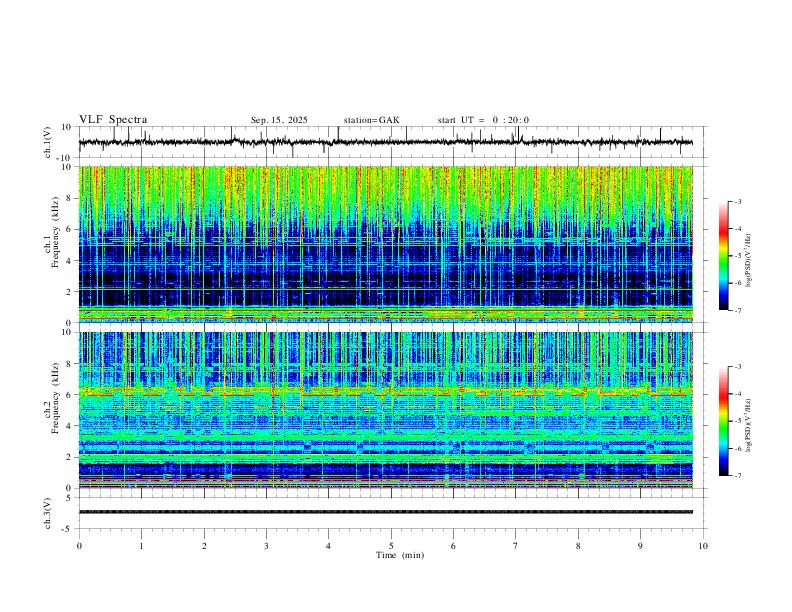Click the "Time (min)" axis title
This screenshot has height=612, width=792.
pos(400,555)
